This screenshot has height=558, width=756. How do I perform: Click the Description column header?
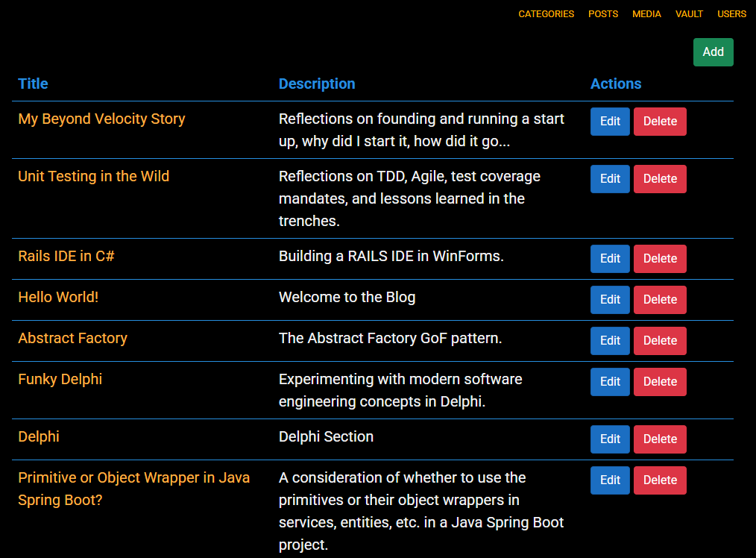[x=317, y=84]
